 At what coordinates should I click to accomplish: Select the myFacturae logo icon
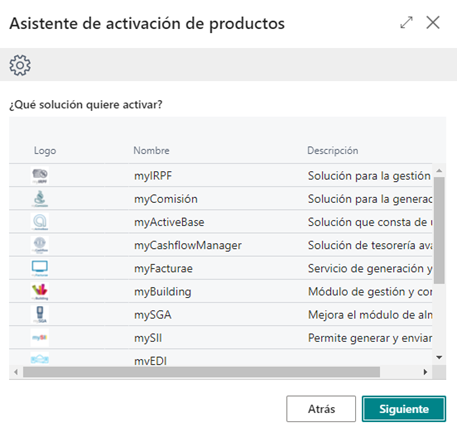click(40, 268)
